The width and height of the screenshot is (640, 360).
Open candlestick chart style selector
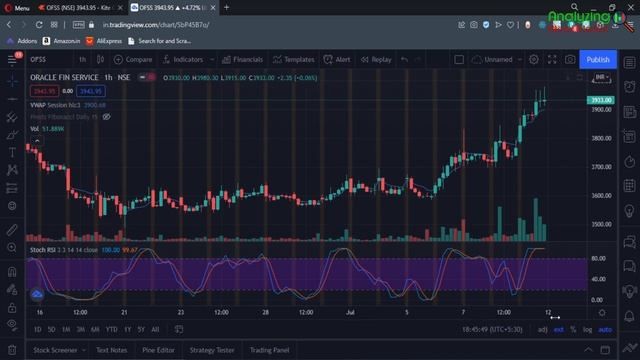100,60
